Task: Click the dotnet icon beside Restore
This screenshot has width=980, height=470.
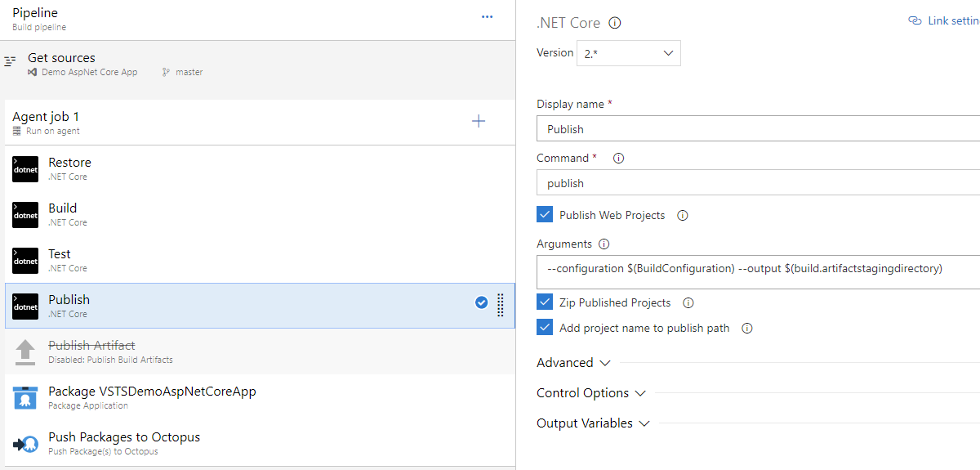Action: (x=25, y=169)
